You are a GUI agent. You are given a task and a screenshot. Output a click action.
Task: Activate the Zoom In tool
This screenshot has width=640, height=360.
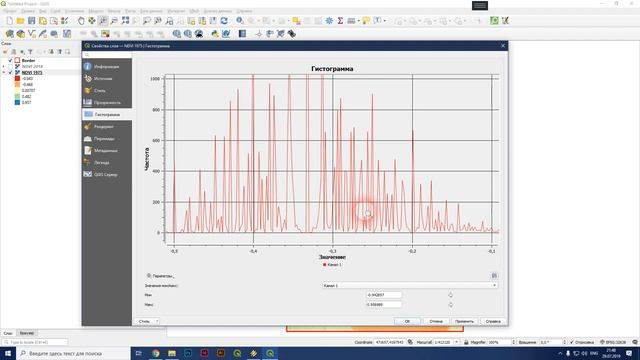tap(103, 20)
